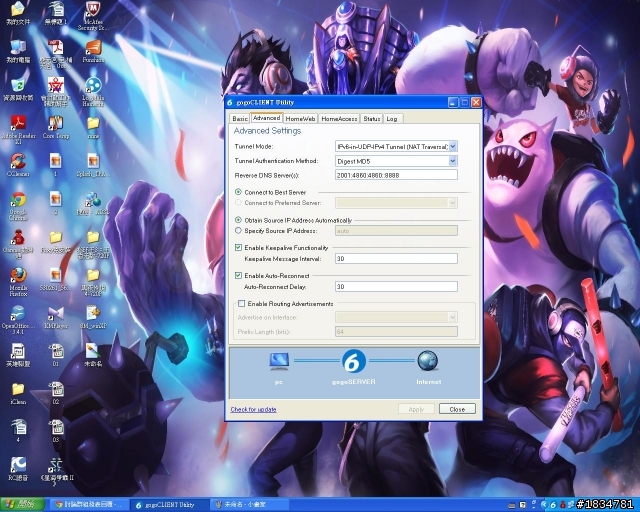Uncheck Enable Keepalive Functionality

coord(238,247)
